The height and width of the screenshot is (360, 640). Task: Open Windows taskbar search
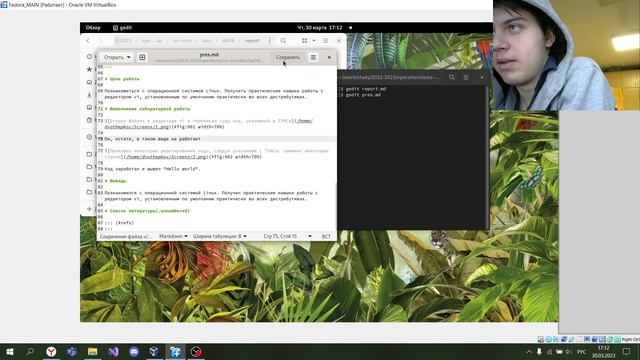click(30, 352)
